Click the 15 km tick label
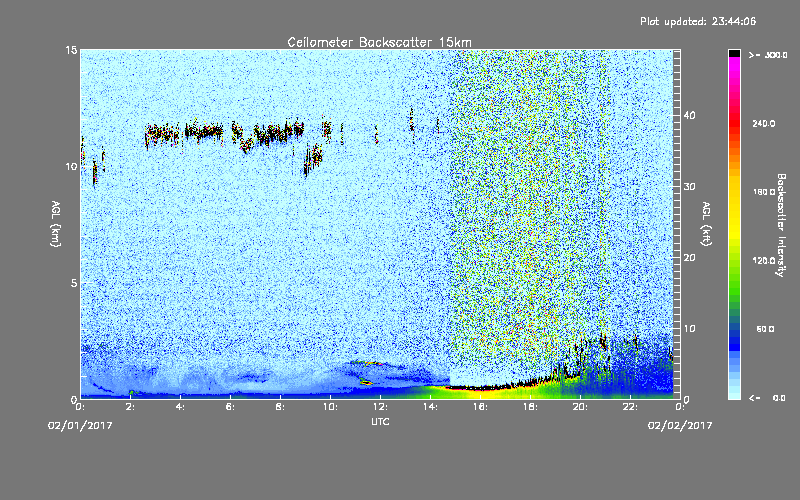 click(x=71, y=51)
